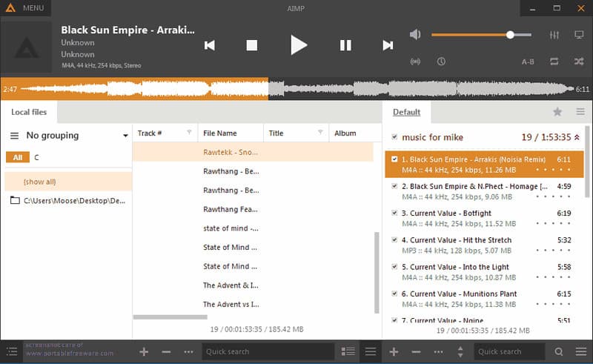The image size is (593, 364).
Task: Select the C letter filter
Action: (x=36, y=157)
